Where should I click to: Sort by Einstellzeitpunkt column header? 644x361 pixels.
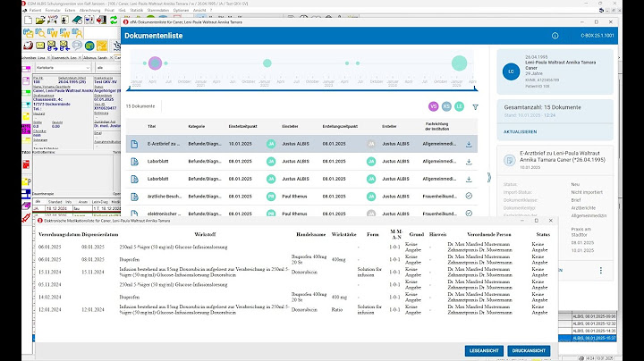point(242,126)
